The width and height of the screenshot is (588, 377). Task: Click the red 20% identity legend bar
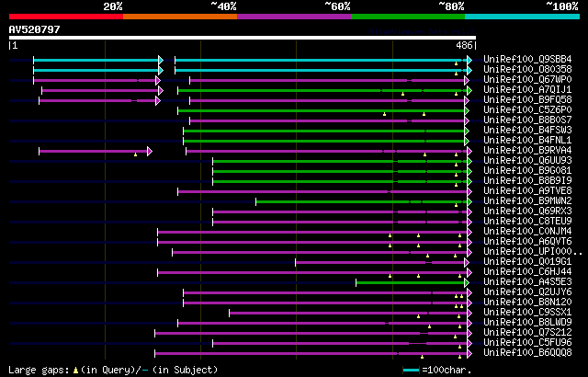click(x=66, y=17)
